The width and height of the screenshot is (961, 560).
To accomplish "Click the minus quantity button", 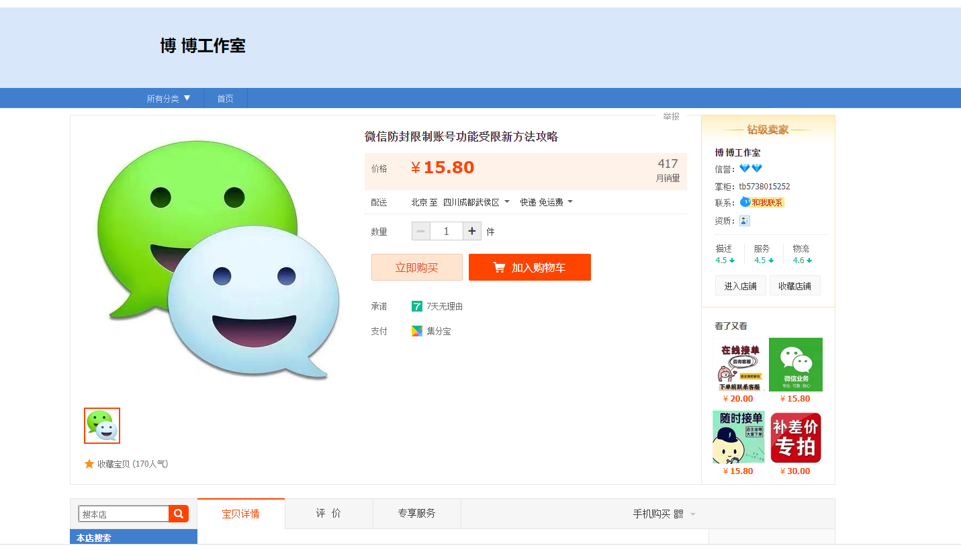I will (421, 231).
